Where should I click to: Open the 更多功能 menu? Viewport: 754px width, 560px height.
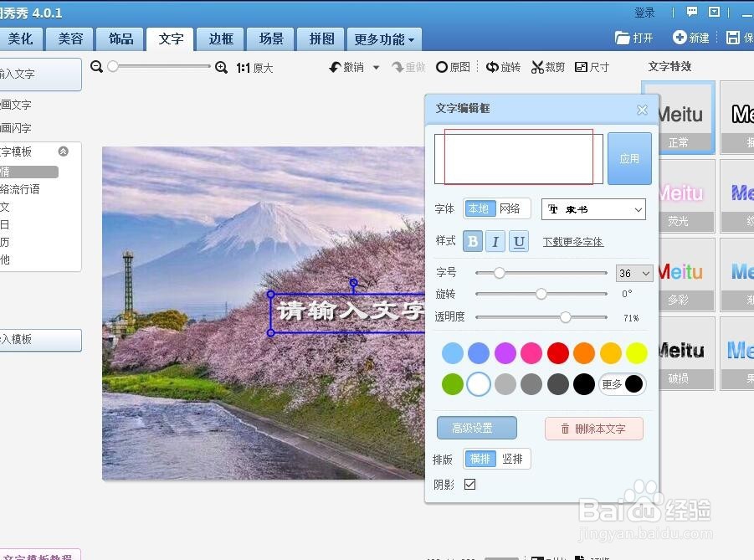coord(382,39)
